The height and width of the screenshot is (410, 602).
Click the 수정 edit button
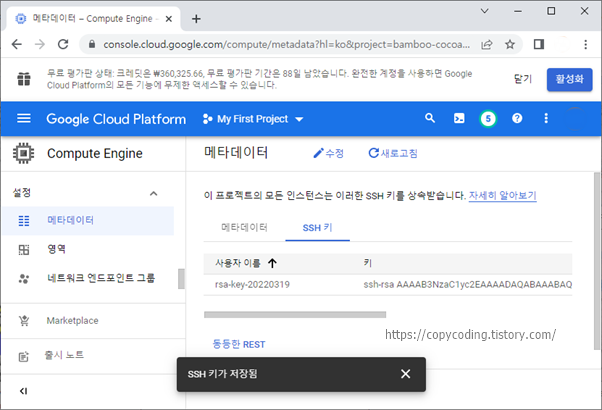point(328,153)
